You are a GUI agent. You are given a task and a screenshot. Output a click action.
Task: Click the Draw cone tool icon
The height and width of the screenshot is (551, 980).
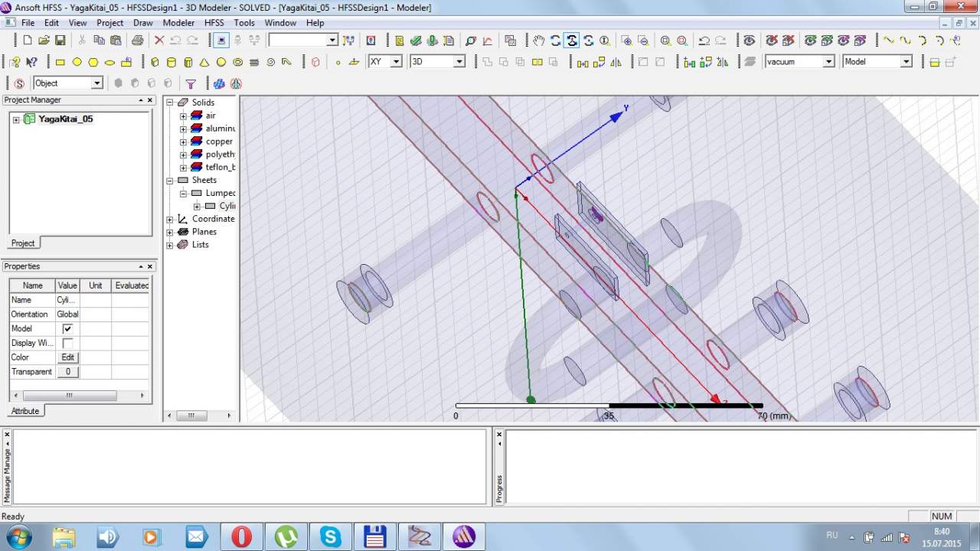204,62
